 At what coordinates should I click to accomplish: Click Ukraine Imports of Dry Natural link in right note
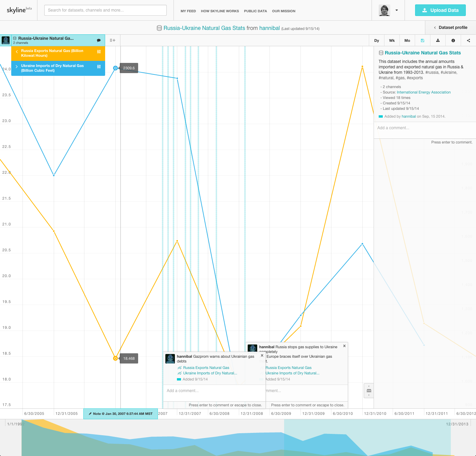292,373
